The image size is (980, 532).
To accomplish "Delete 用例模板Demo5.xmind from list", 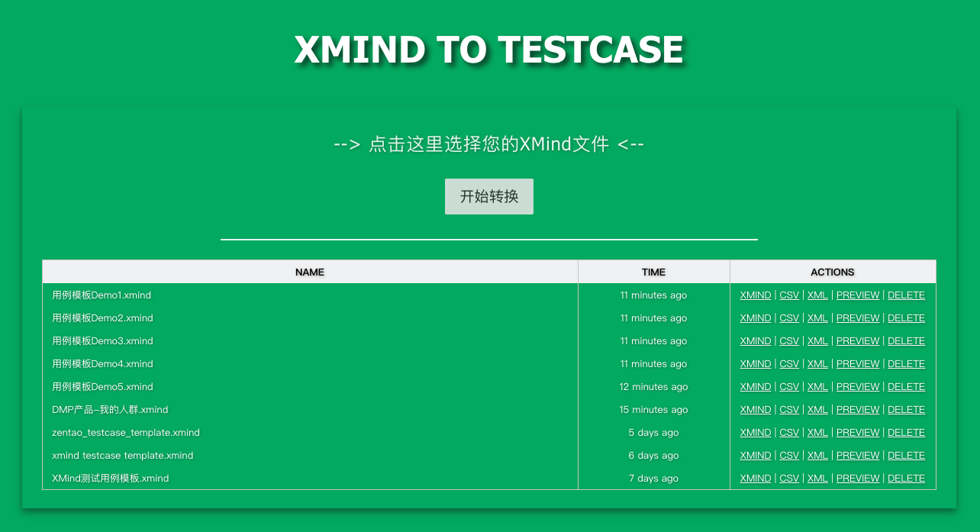I will [906, 386].
